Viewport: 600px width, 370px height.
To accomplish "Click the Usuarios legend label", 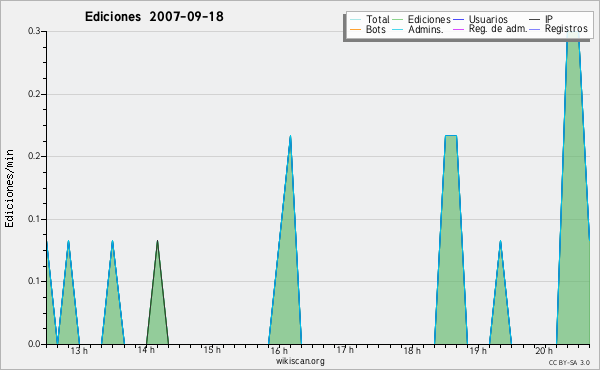I will click(488, 19).
